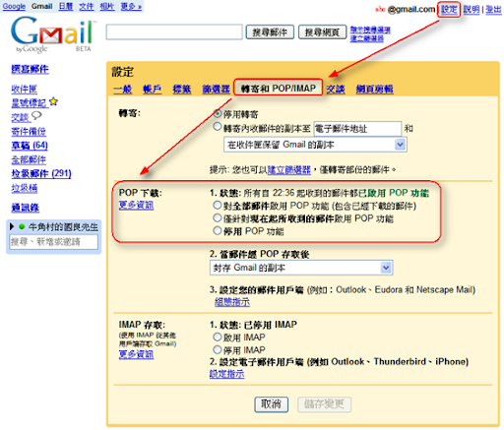504x430 pixels.
Task: Click the chat bubble icon in the sidebar
Action: [x=36, y=116]
